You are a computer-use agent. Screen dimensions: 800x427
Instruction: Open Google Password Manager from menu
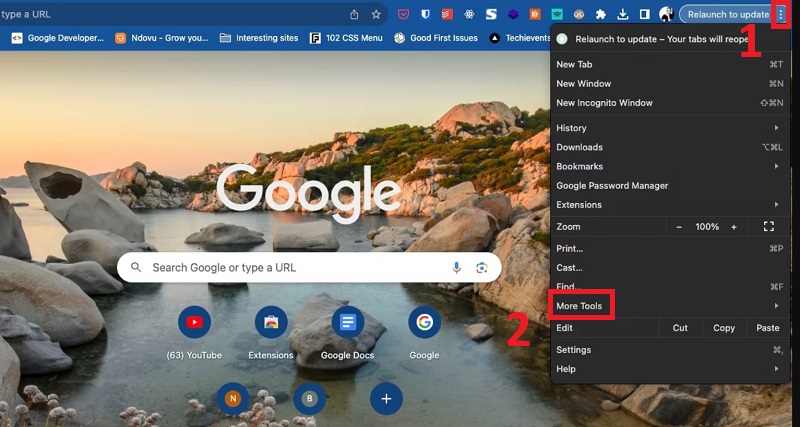(x=612, y=185)
